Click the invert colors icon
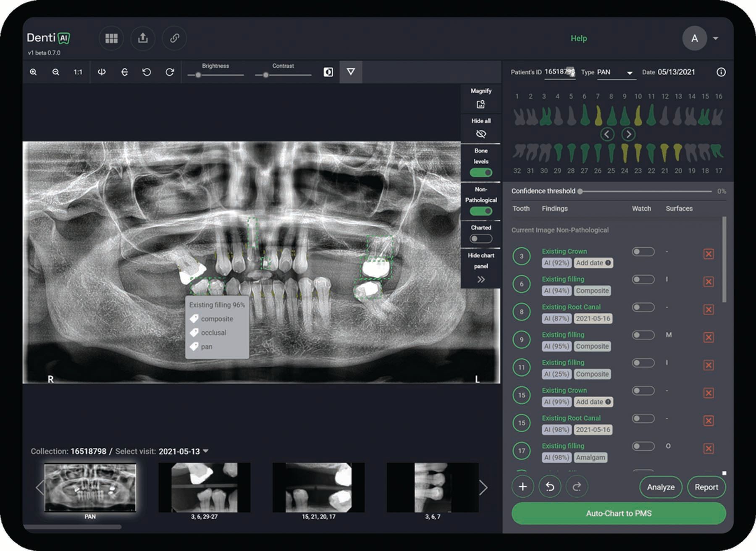Viewport: 756px width, 551px height. click(328, 72)
